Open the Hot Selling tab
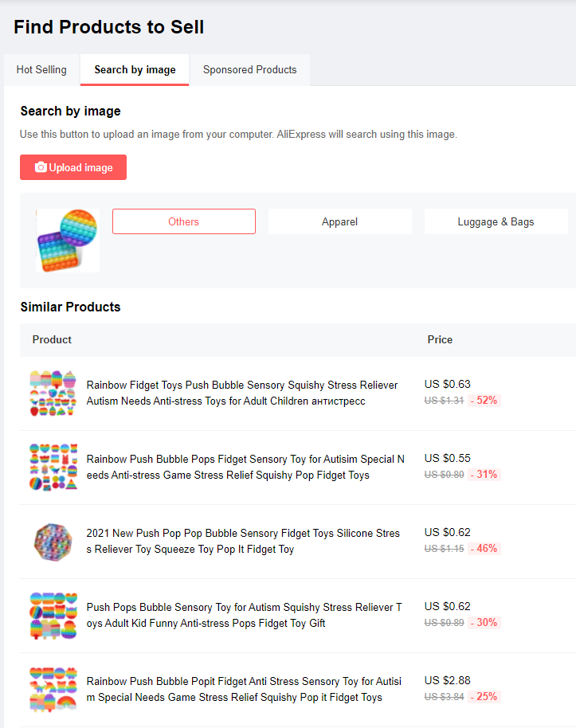 pyautogui.click(x=41, y=70)
